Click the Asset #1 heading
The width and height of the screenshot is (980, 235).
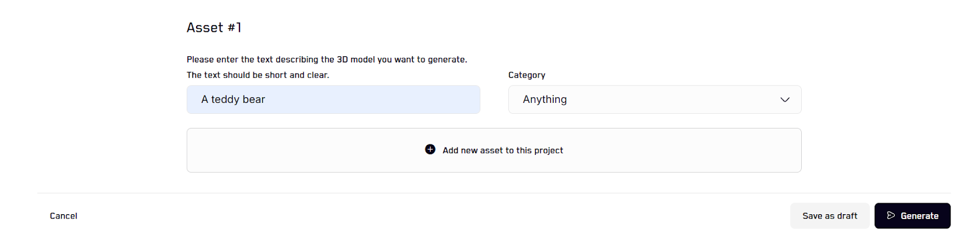click(x=214, y=28)
